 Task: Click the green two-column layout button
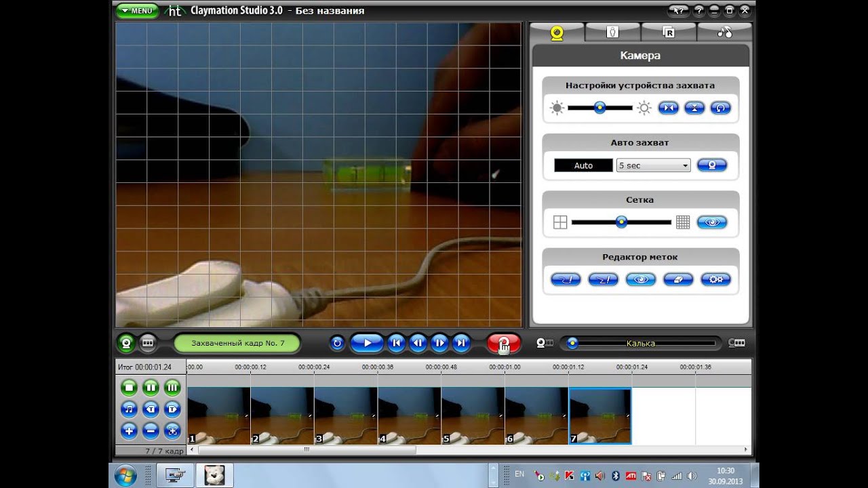point(151,388)
